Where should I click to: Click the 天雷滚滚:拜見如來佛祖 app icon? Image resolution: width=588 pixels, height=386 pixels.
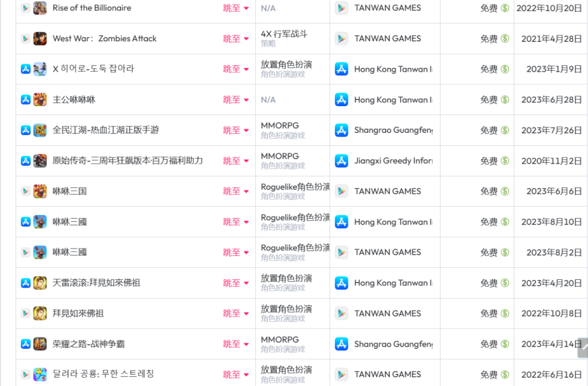[40, 283]
